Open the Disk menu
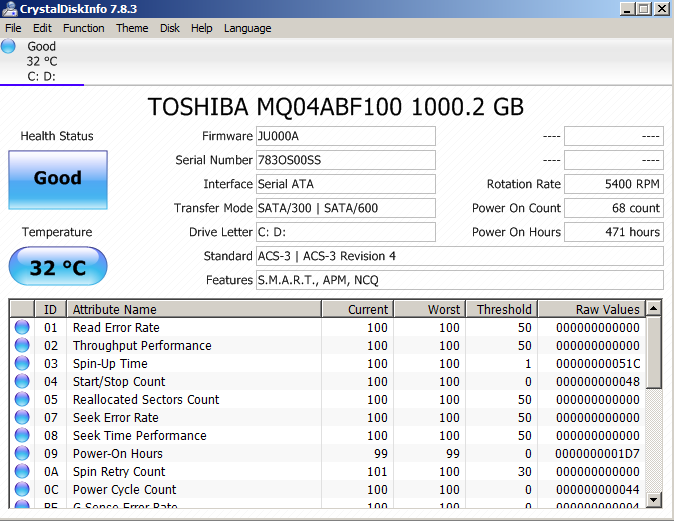Screen dimensions: 674x521 (170, 28)
